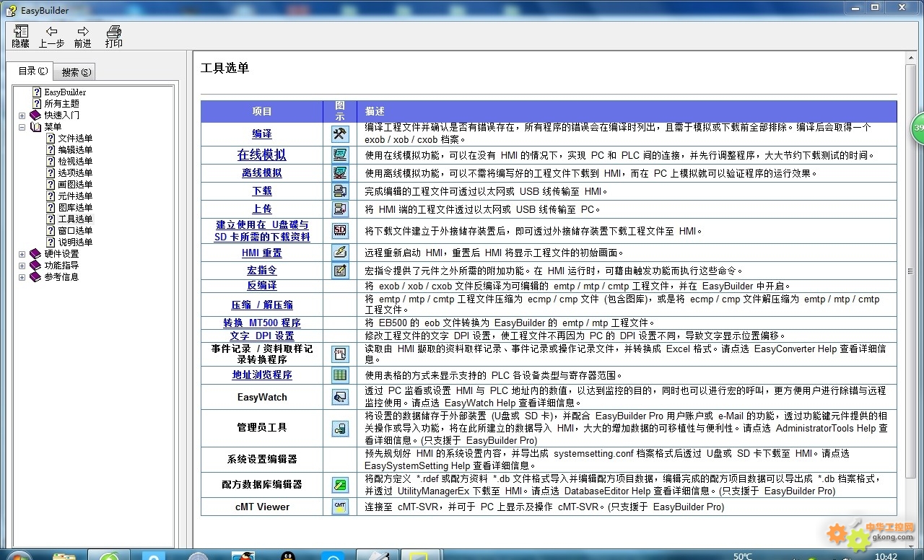The width and height of the screenshot is (924, 560).
Task: Expand the 快速入门 tree node
Action: point(22,115)
